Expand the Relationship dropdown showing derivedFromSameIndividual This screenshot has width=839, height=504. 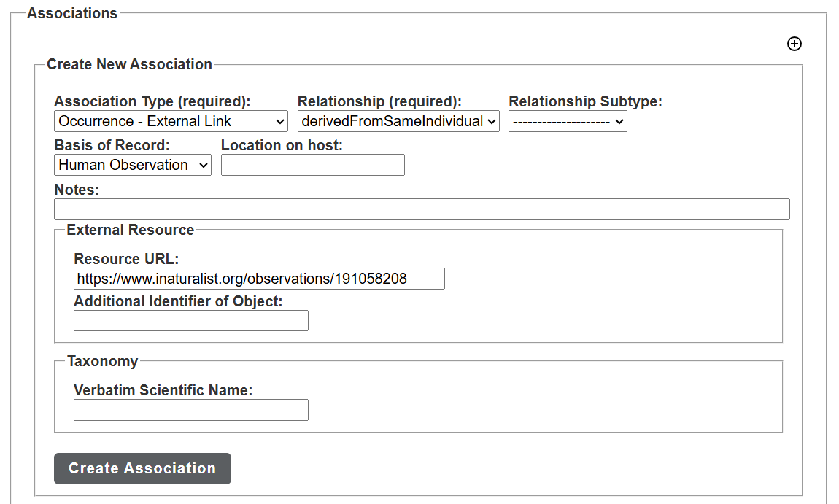point(398,121)
